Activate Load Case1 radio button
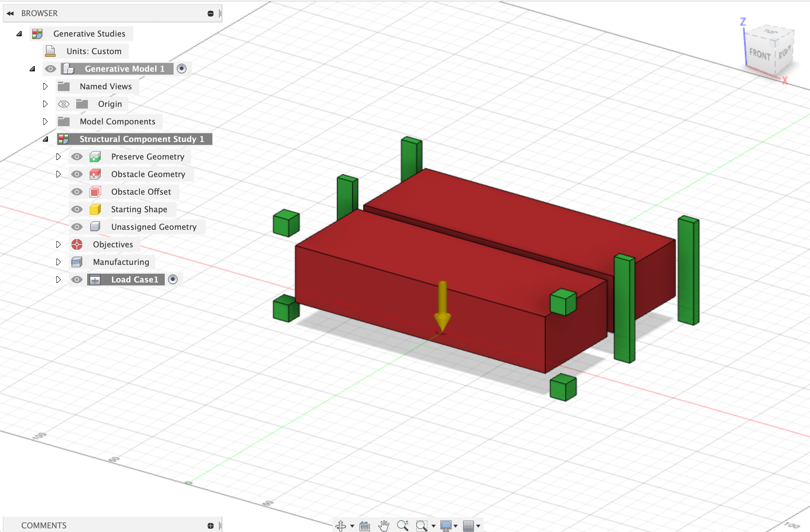 [x=173, y=279]
